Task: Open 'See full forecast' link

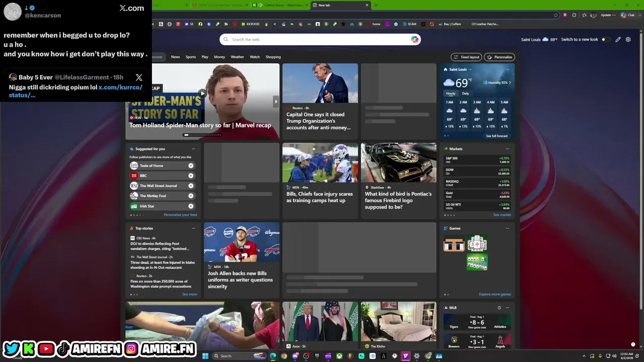Action: pyautogui.click(x=497, y=136)
